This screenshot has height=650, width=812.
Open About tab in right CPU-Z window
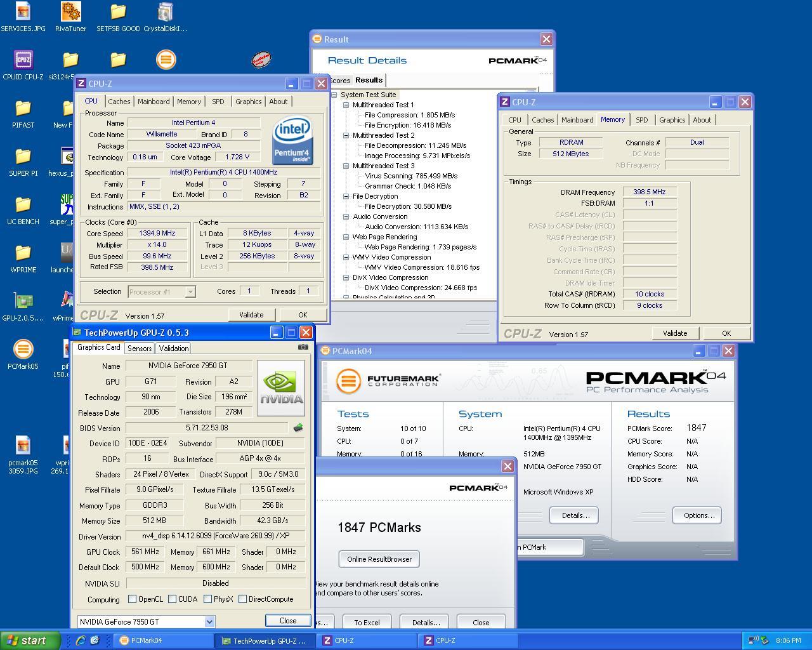tap(702, 120)
